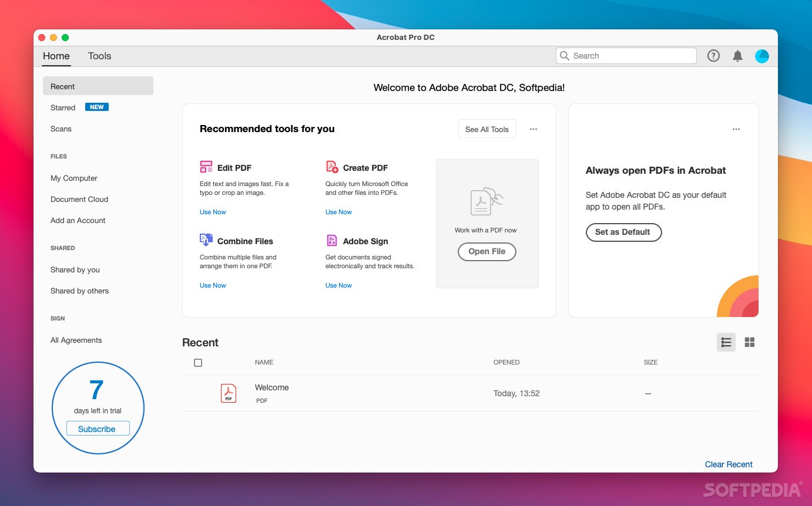The image size is (812, 506).
Task: Click into the Search field
Action: tap(626, 56)
